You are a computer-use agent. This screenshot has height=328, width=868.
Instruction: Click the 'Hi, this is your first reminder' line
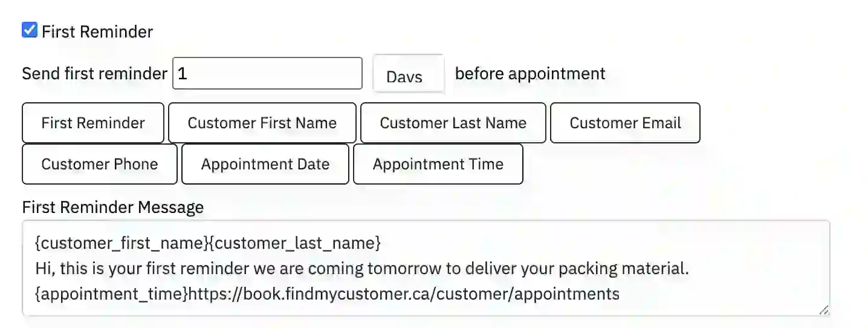[361, 269]
